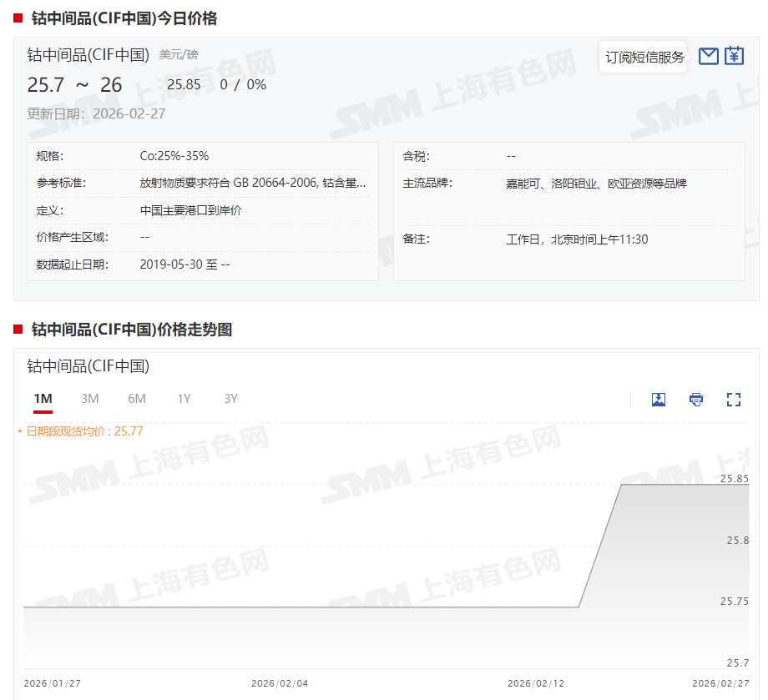Open the yuan calendar price icon
Screen dimensions: 768x700
[734, 56]
